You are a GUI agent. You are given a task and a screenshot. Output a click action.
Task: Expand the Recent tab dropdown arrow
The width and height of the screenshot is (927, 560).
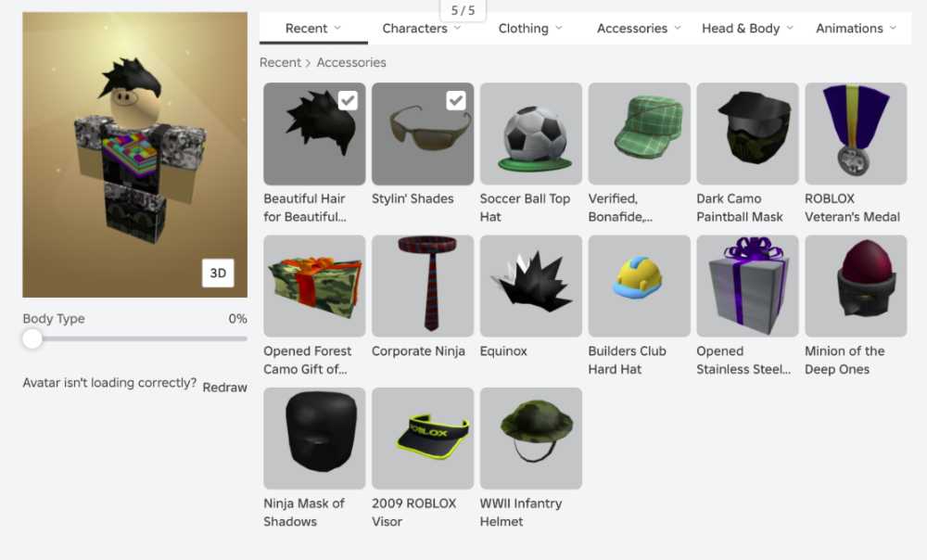(337, 28)
